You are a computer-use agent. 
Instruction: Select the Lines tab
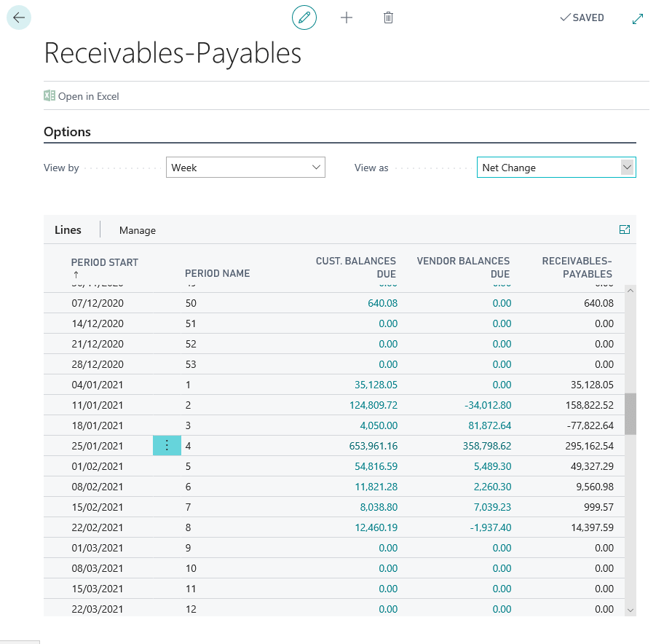coord(68,230)
